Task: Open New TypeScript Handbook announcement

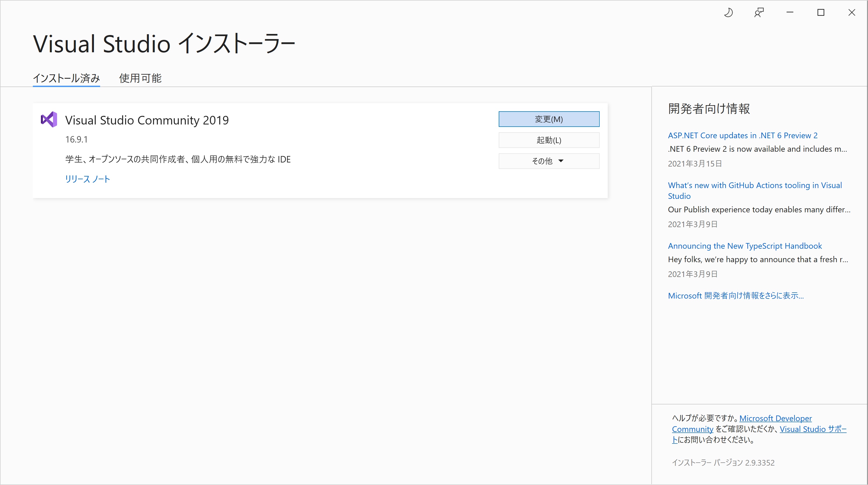Action: [745, 246]
